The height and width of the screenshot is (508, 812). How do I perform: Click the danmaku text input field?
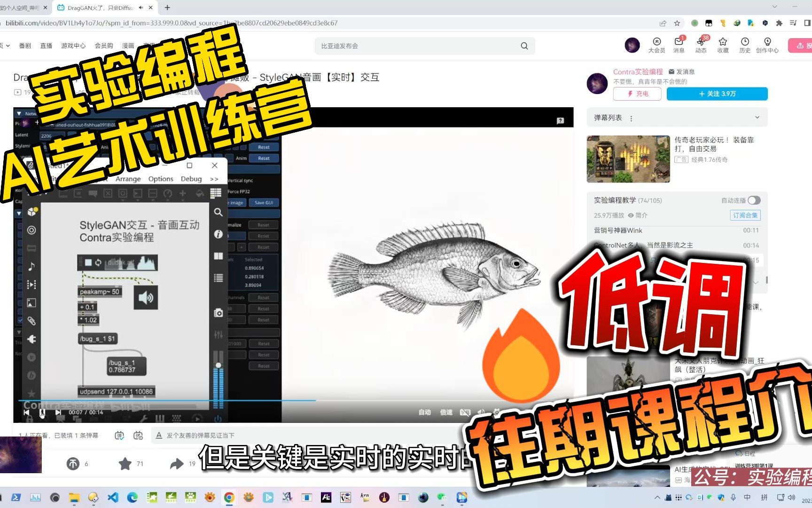(310, 436)
